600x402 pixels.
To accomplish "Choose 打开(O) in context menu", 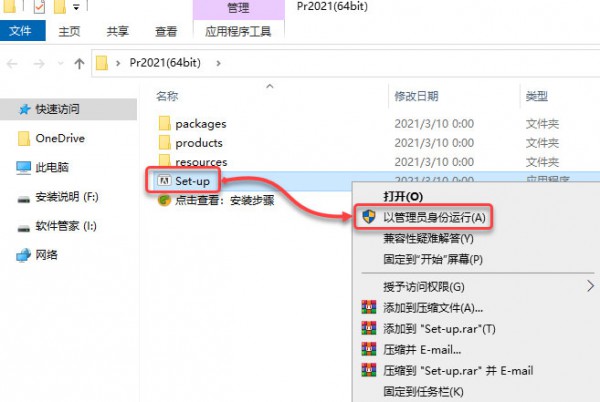I will point(403,197).
